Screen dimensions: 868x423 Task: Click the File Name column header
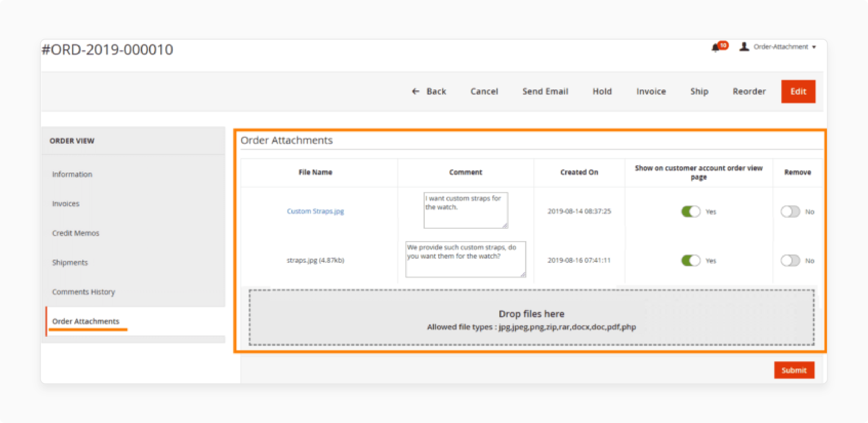[x=315, y=172]
